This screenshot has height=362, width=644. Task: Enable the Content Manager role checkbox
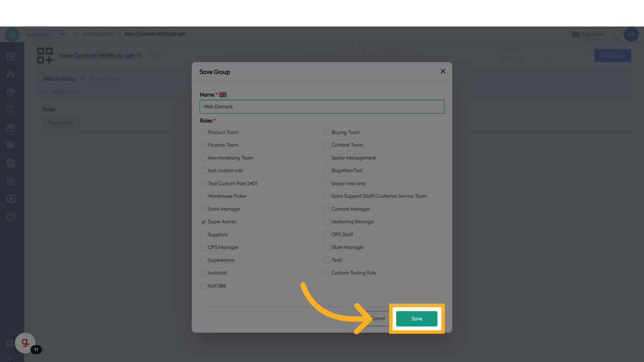tap(327, 209)
